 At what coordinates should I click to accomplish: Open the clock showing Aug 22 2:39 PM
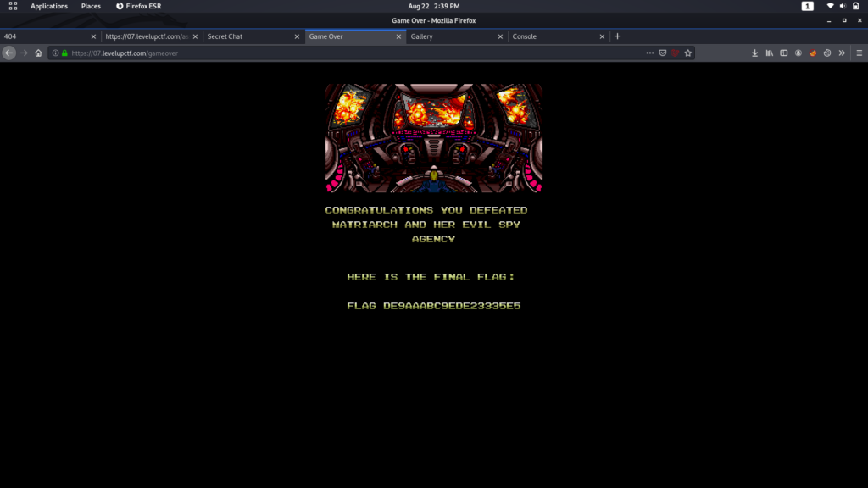tap(434, 6)
